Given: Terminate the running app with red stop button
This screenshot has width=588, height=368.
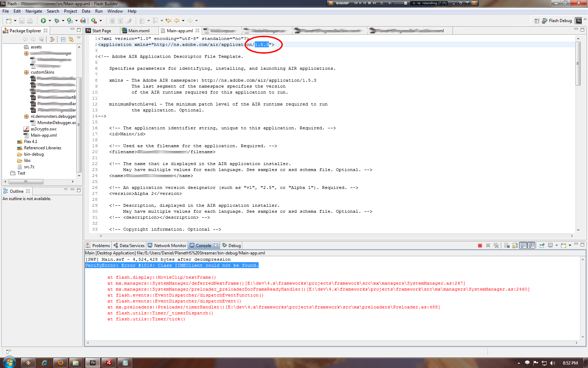Looking at the screenshot, I should tap(480, 246).
